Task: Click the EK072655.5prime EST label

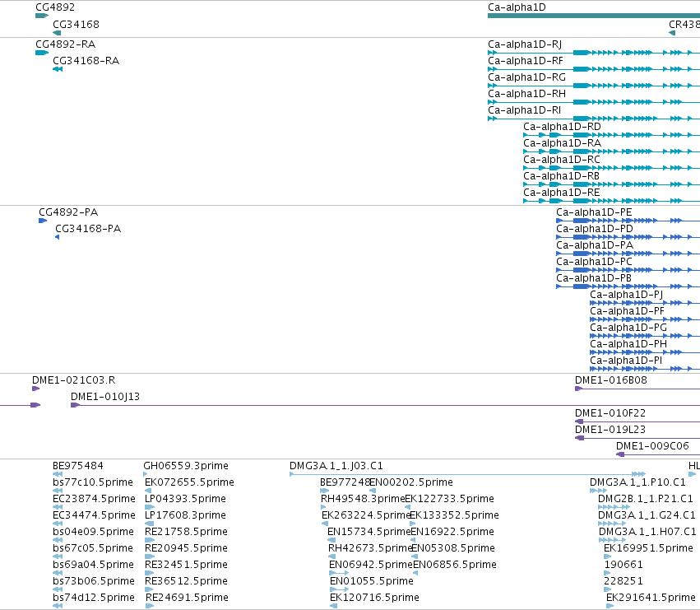Action: click(x=189, y=482)
